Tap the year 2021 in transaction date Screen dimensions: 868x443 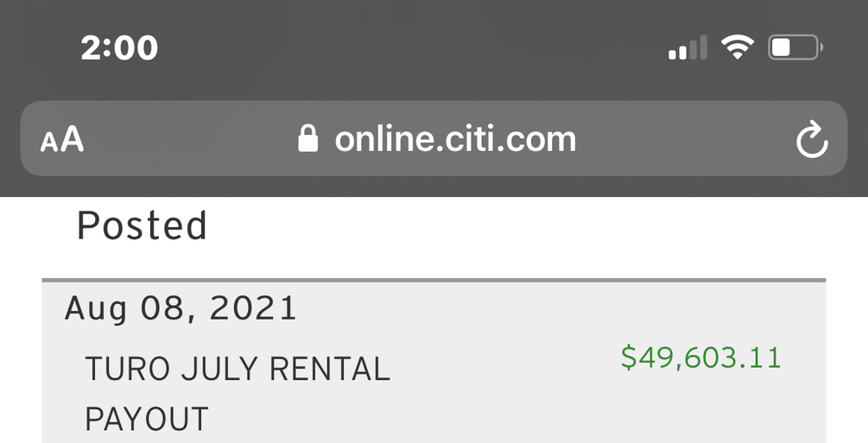click(x=256, y=308)
